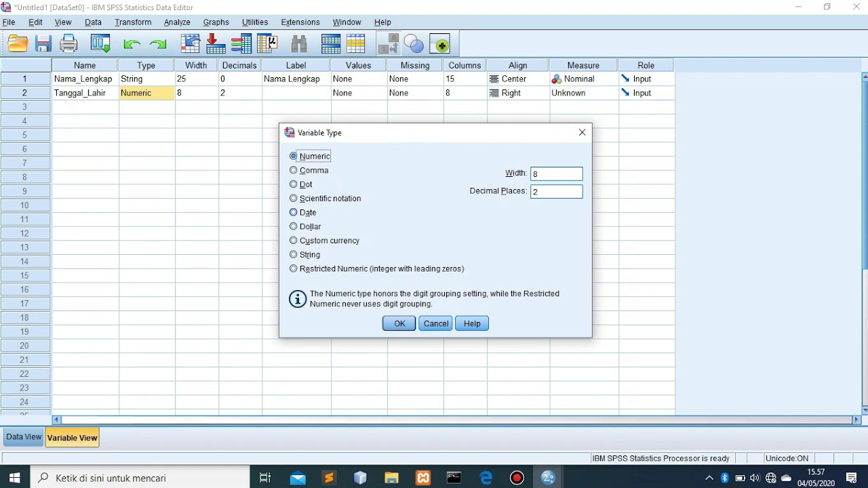Click the Width input field in the dialog

[556, 174]
